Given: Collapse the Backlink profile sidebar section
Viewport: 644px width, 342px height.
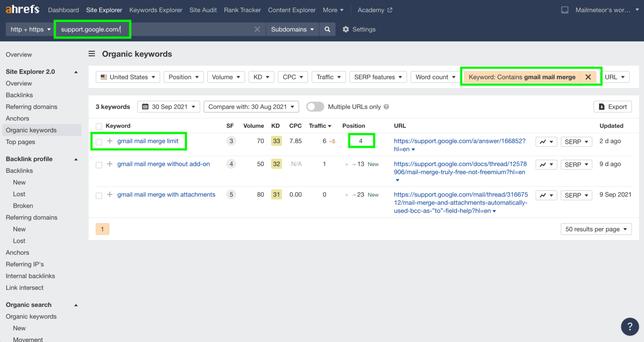Looking at the screenshot, I should (x=76, y=159).
